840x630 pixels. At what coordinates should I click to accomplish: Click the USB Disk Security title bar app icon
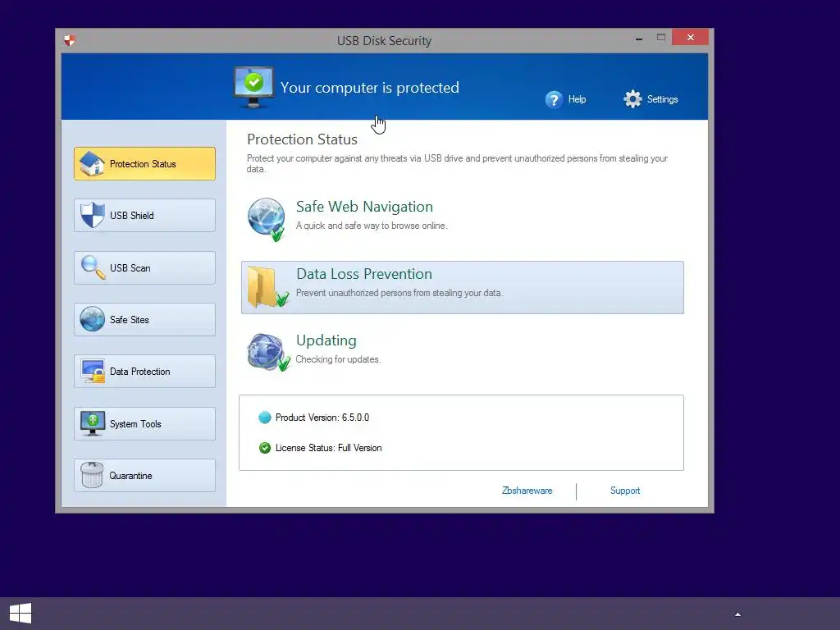[70, 40]
